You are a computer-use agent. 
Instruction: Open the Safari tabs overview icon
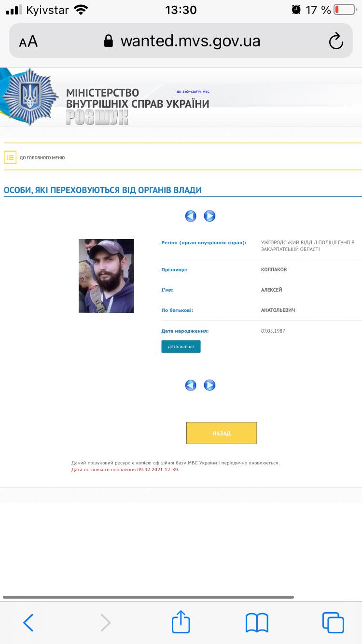coord(333,623)
